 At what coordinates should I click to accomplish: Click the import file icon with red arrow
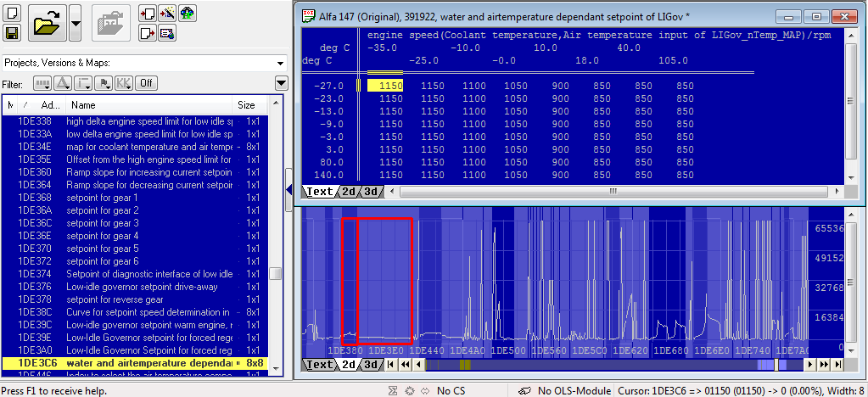(148, 14)
